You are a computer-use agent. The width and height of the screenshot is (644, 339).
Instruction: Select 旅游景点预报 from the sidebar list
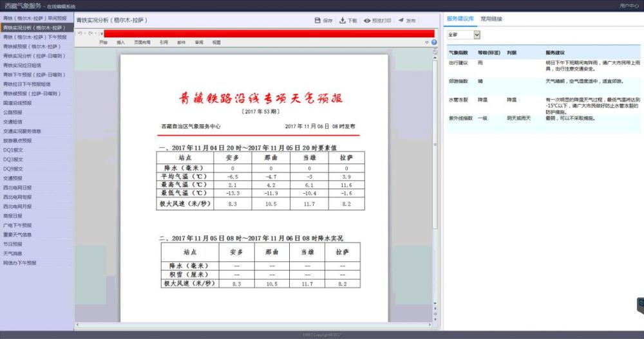click(x=17, y=140)
